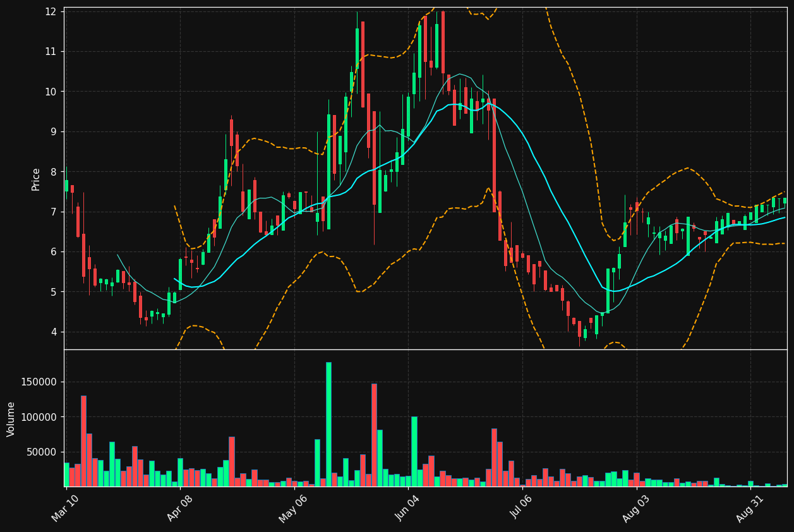Click the tallest green volume bar in mid-May
The width and height of the screenshot is (794, 532).
pos(328,424)
